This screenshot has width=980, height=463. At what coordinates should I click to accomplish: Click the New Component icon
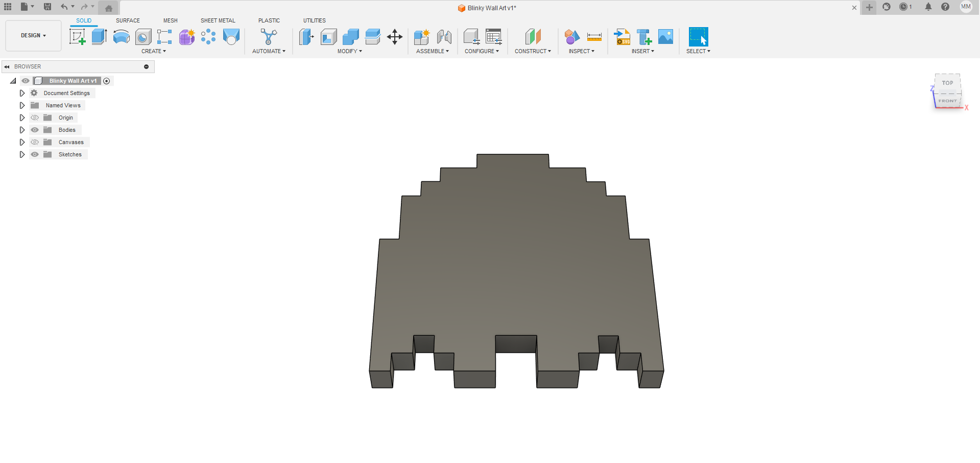tap(422, 37)
